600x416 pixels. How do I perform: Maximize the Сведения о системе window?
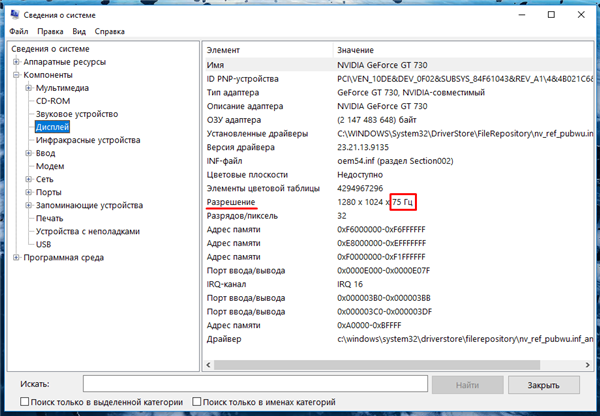[551, 15]
